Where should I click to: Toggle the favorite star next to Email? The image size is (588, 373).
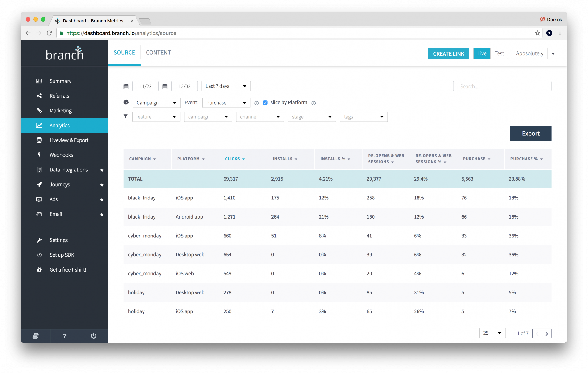[102, 214]
